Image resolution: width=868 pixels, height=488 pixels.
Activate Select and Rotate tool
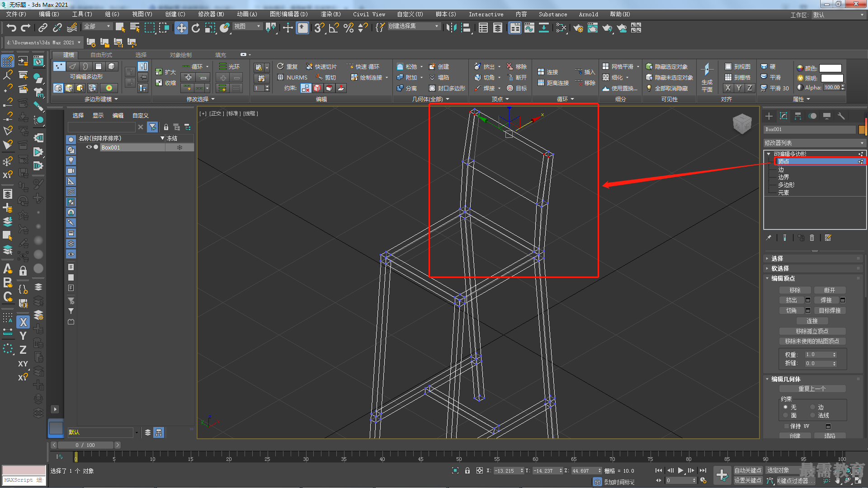(196, 28)
